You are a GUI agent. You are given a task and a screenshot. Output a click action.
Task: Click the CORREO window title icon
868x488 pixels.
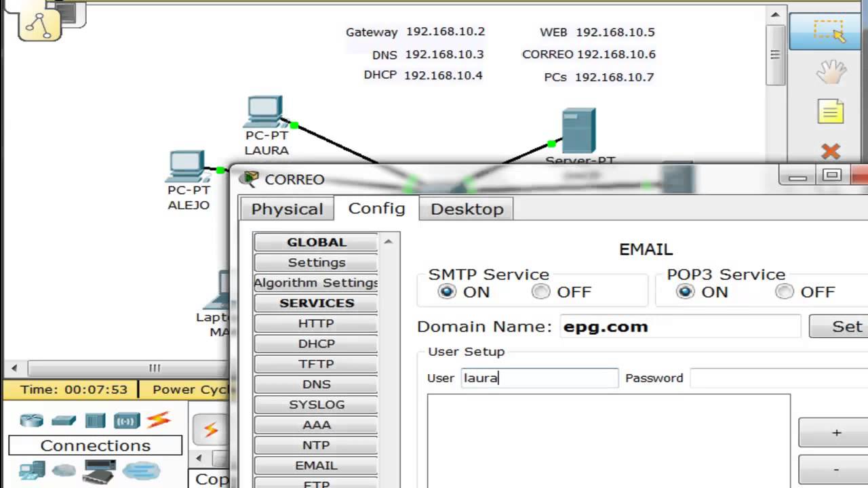point(249,179)
